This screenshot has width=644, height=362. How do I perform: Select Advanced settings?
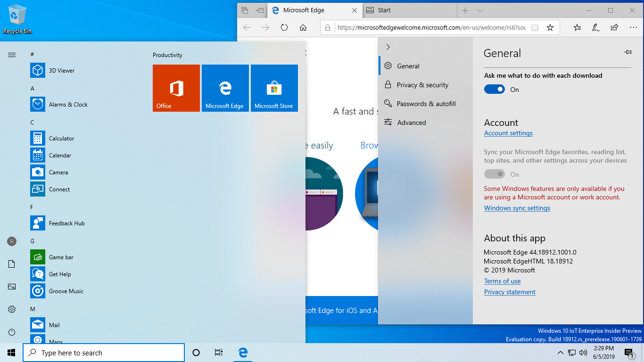(425, 123)
